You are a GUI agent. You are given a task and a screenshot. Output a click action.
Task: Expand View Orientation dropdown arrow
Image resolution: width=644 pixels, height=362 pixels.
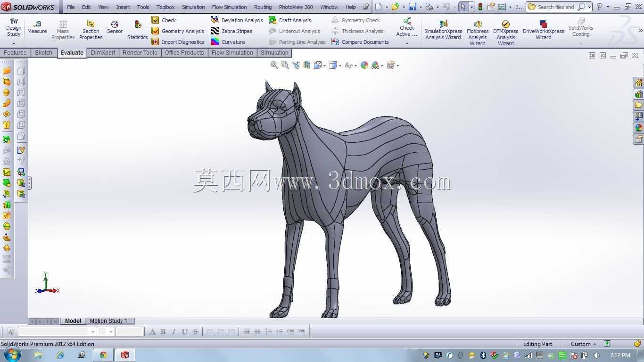[x=325, y=66]
